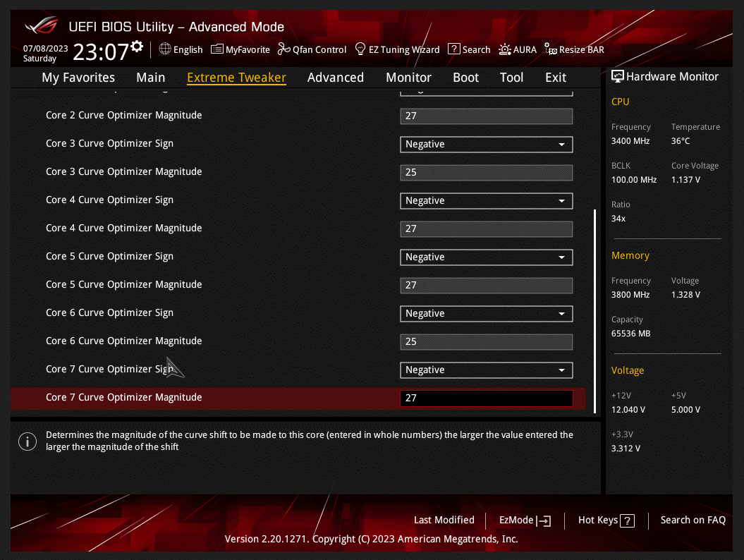Open MyFavorite list icon

[217, 49]
